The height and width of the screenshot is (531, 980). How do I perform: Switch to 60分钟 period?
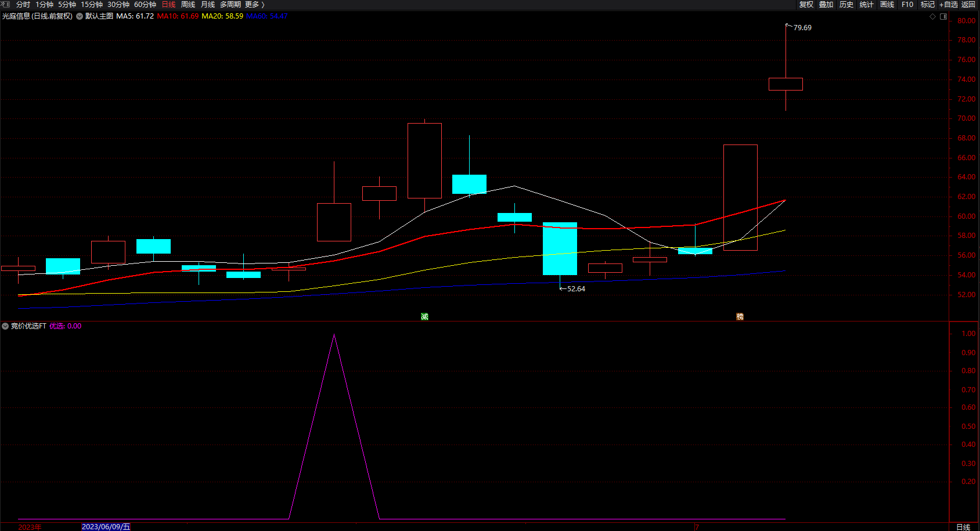tap(145, 5)
